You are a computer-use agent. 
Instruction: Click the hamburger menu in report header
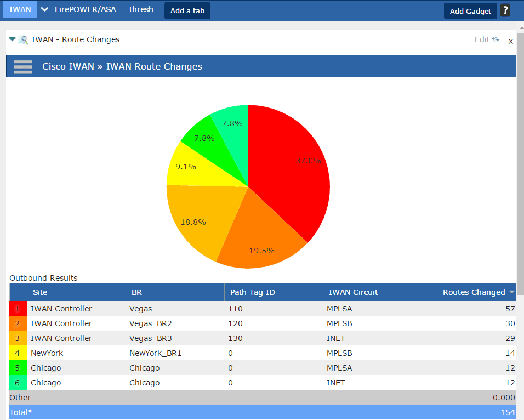[x=22, y=66]
